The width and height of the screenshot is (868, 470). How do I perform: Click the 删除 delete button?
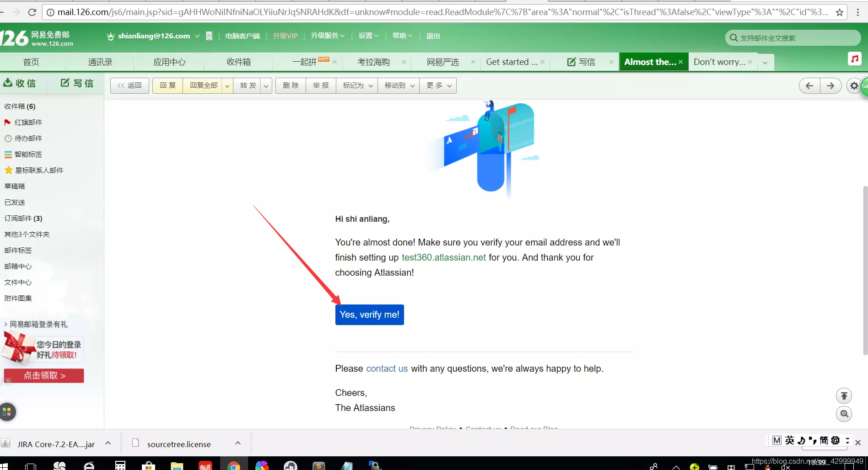(291, 85)
